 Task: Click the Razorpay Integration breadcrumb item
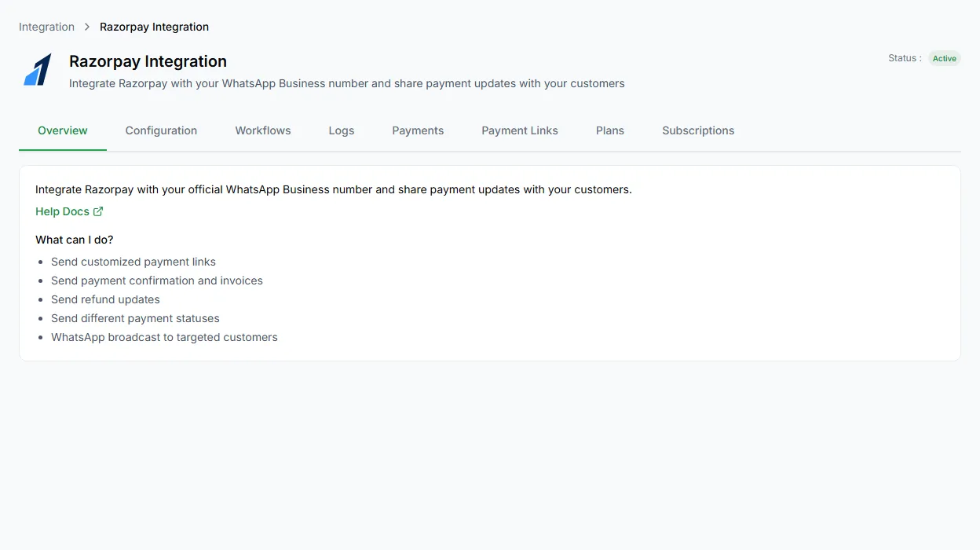[x=154, y=27]
